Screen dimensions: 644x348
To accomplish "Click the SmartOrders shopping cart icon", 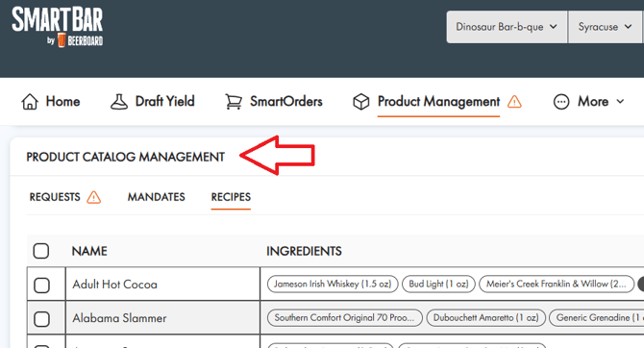I will coord(234,102).
